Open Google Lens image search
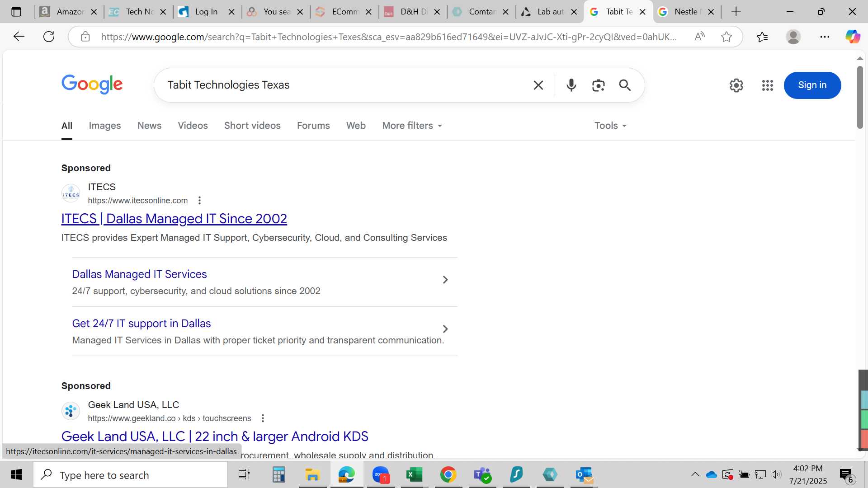Screen dimensions: 868x488 [x=598, y=85]
